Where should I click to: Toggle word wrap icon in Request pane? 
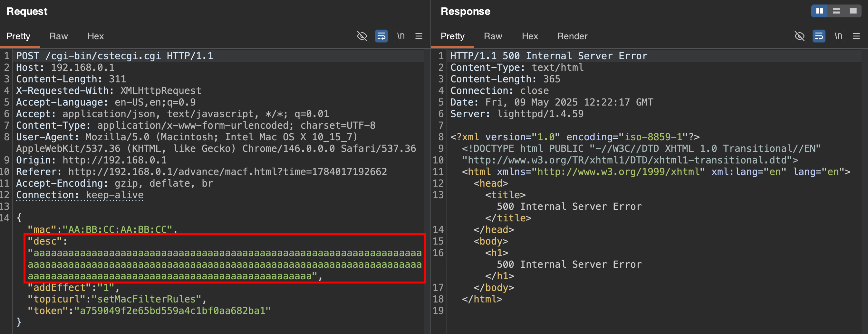point(381,36)
